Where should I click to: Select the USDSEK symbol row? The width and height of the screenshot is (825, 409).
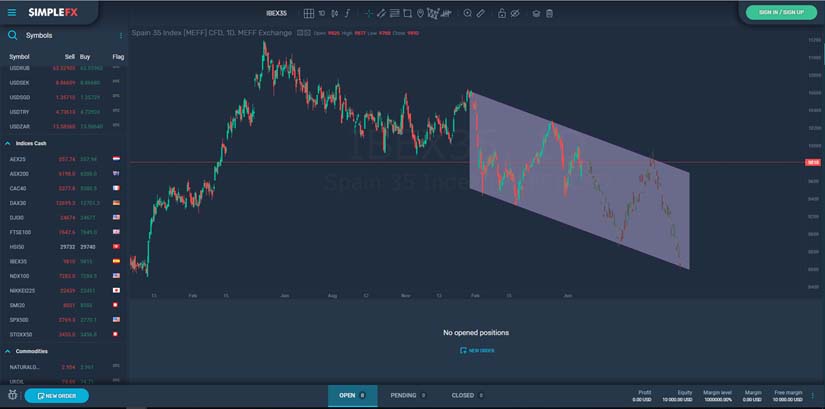click(63, 83)
